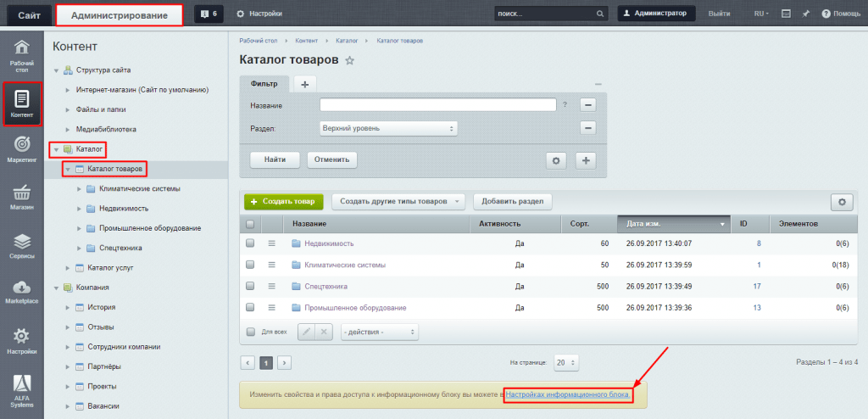Add Каталог товаров to favorites star

click(350, 61)
